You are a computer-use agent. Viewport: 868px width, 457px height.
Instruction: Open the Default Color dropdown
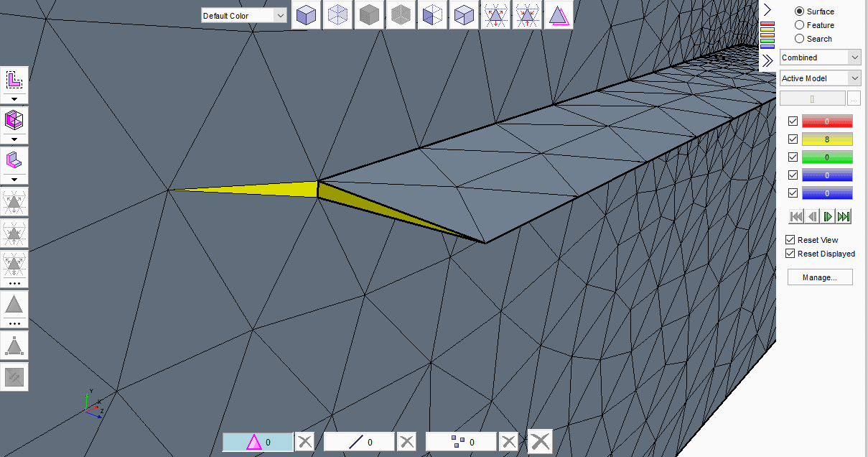click(x=243, y=15)
